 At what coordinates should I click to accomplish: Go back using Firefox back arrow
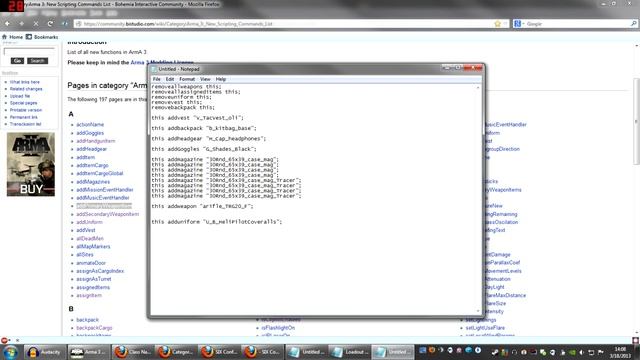click(7, 24)
